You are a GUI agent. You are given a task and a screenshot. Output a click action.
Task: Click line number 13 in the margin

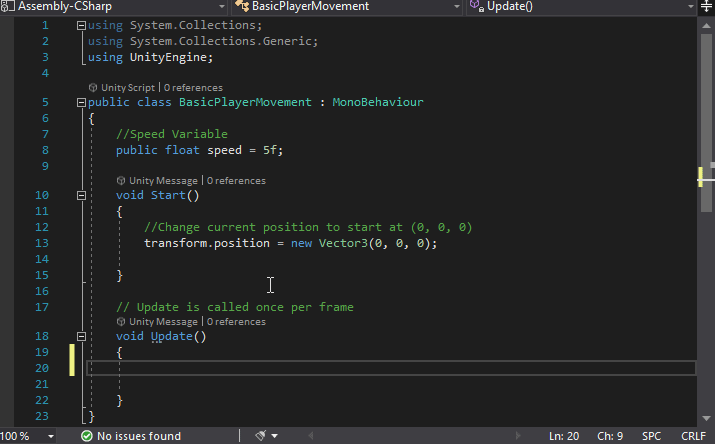point(42,243)
